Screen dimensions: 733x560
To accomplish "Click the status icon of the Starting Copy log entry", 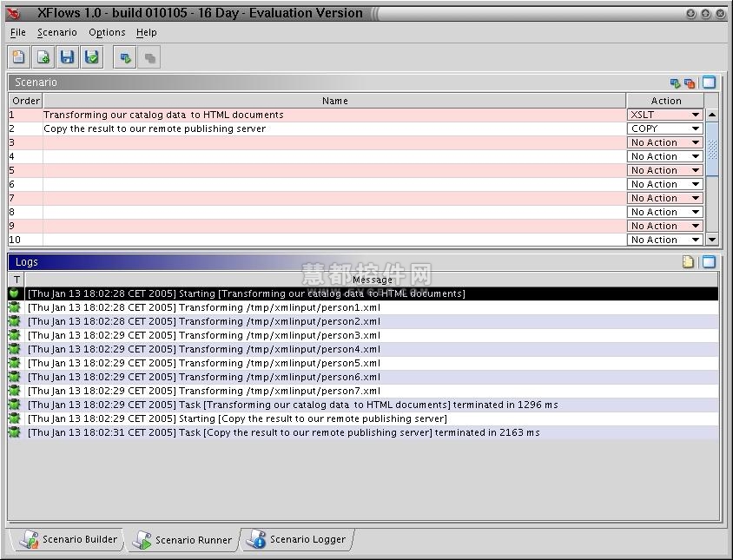I will [14, 418].
